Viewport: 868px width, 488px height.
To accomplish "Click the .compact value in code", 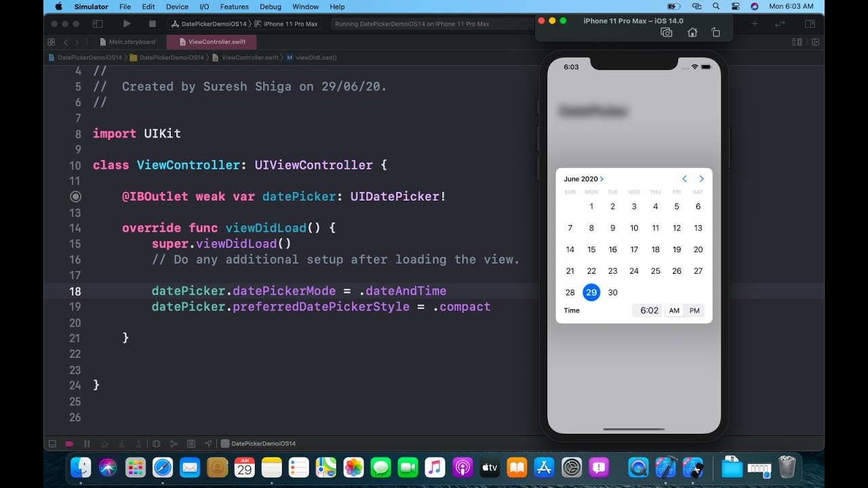I will coord(461,307).
